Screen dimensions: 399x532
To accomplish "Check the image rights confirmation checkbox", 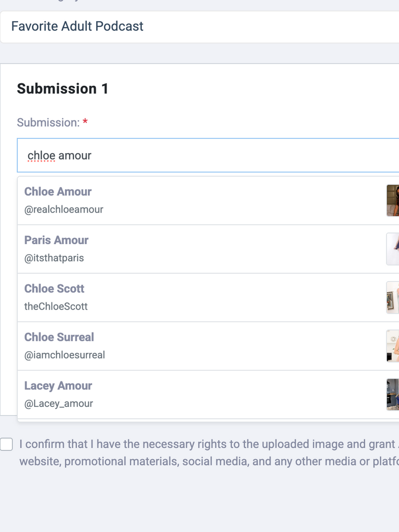I will (x=6, y=444).
